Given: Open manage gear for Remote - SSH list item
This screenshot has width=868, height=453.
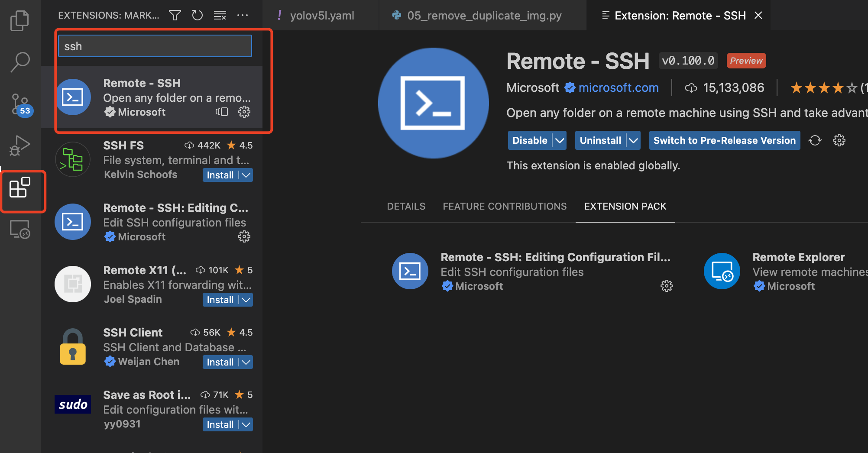Looking at the screenshot, I should click(244, 112).
